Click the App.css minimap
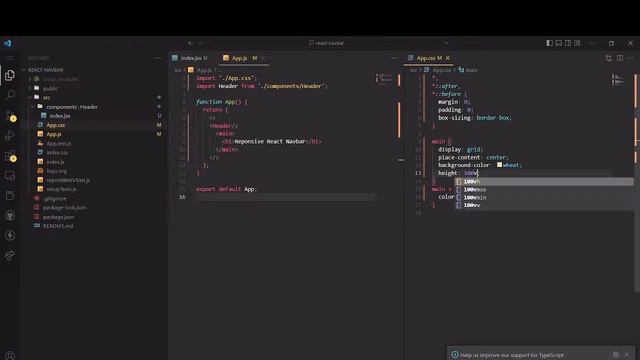 (618, 80)
